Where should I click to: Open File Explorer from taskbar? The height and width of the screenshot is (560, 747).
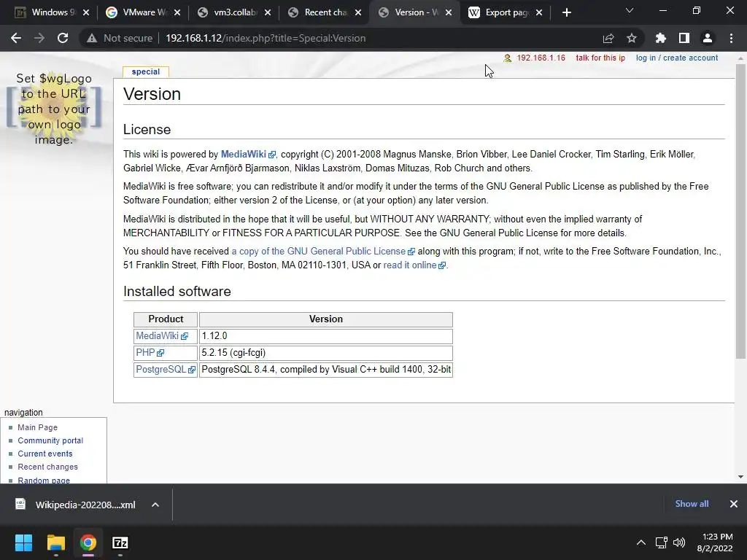tap(55, 542)
